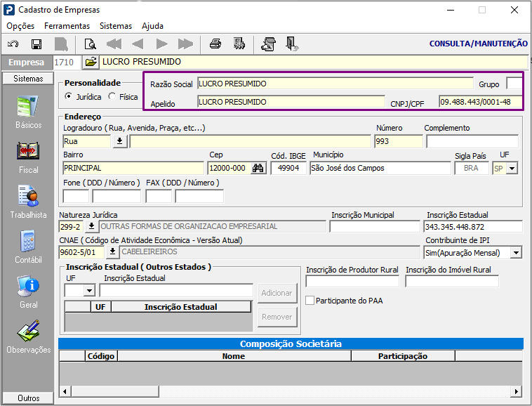Click the open-folder icon beside Empresa code
The height and width of the screenshot is (406, 532).
coord(91,62)
